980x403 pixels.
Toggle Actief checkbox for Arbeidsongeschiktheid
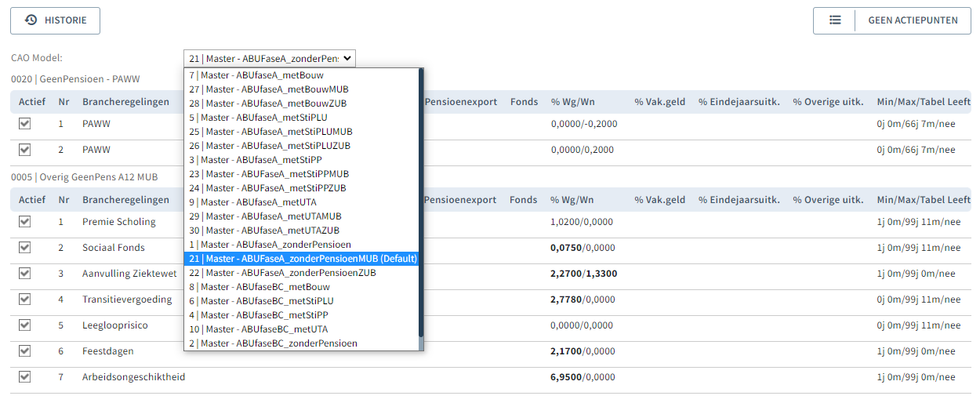[x=25, y=377]
